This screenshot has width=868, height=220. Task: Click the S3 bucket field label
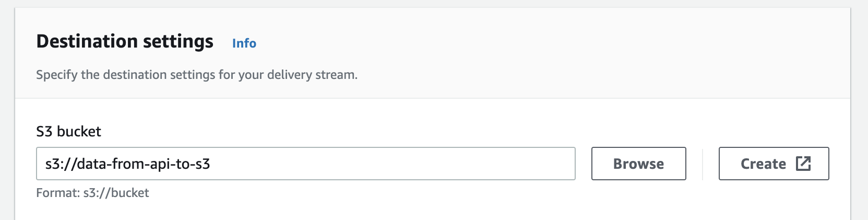point(68,131)
